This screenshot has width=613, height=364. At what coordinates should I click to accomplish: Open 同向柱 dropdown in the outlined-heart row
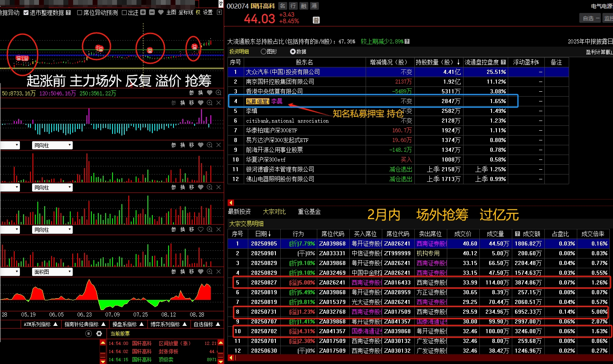(x=52, y=230)
